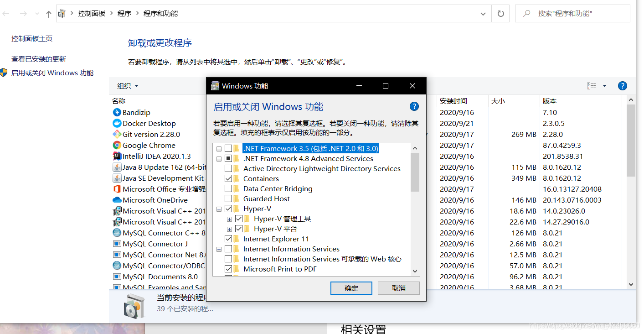Click the Internet Explorer 11 folder icon

(x=237, y=239)
